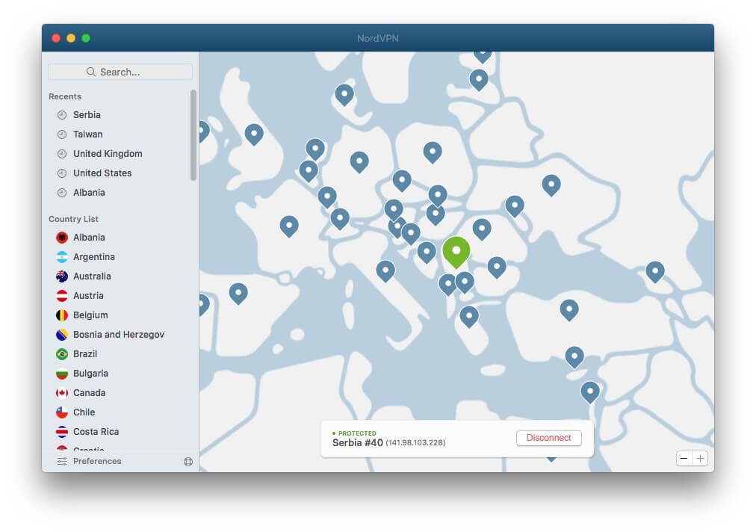This screenshot has width=756, height=532.
Task: Connect to Belgium from Country List
Action: pos(90,315)
